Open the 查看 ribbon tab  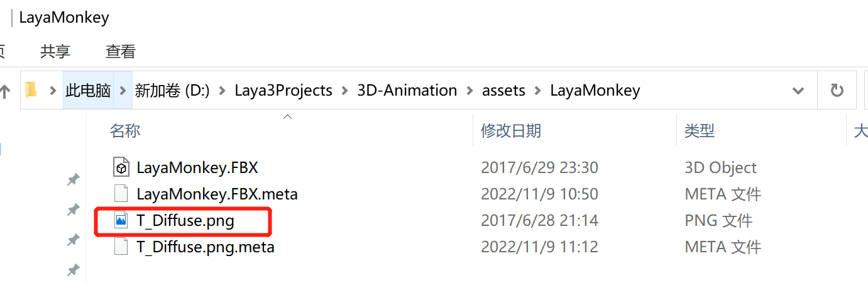[121, 52]
